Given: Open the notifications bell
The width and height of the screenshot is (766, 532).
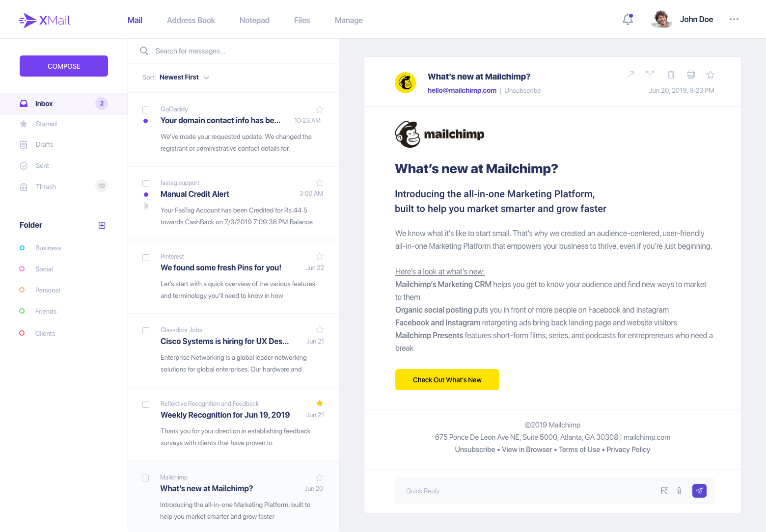Looking at the screenshot, I should click(x=628, y=20).
